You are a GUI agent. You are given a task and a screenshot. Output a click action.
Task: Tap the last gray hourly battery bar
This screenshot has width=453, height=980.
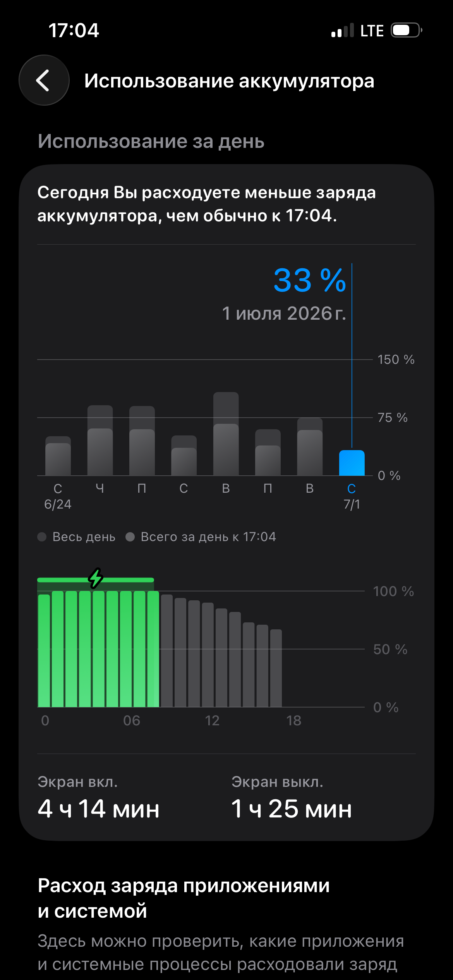tap(276, 668)
